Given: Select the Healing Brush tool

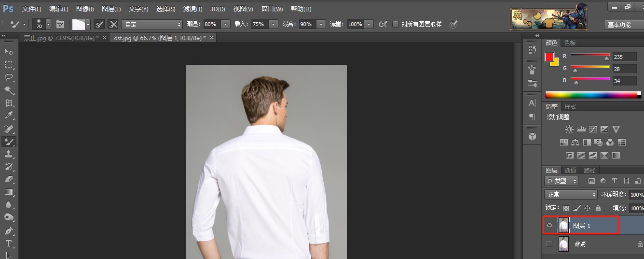Looking at the screenshot, I should click(x=9, y=129).
